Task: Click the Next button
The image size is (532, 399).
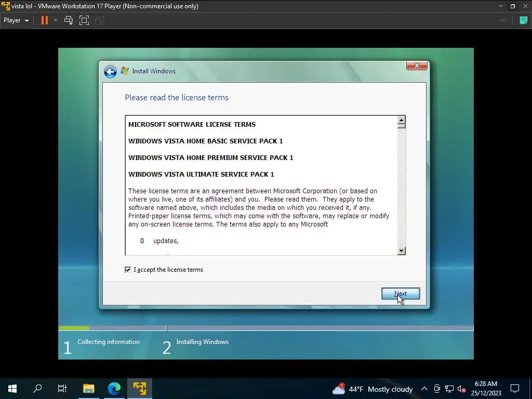Action: point(401,294)
